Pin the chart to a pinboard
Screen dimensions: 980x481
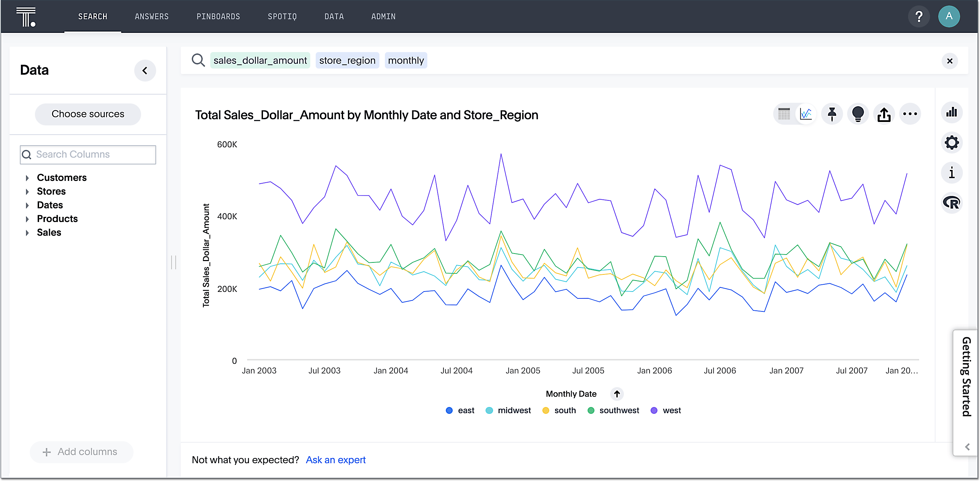pyautogui.click(x=832, y=114)
